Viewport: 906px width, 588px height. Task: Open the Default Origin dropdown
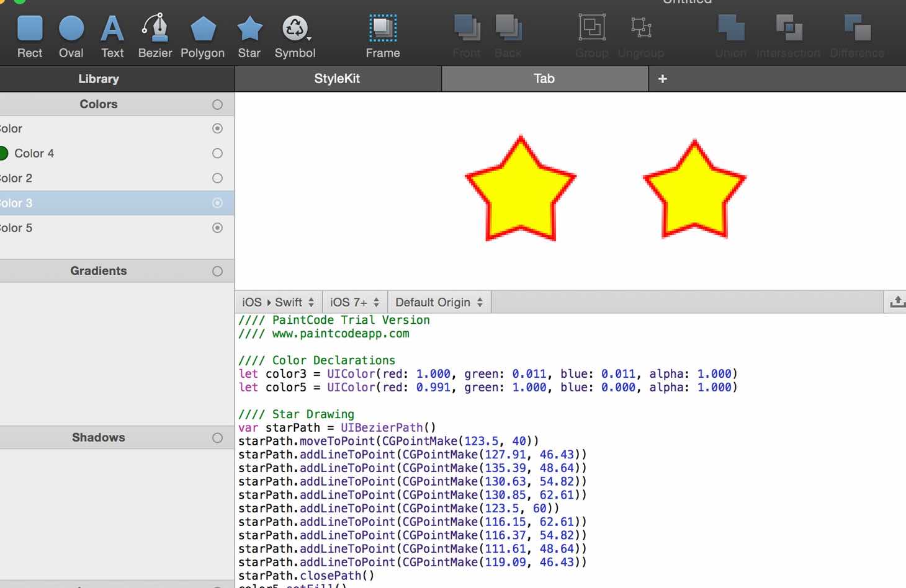pyautogui.click(x=439, y=302)
